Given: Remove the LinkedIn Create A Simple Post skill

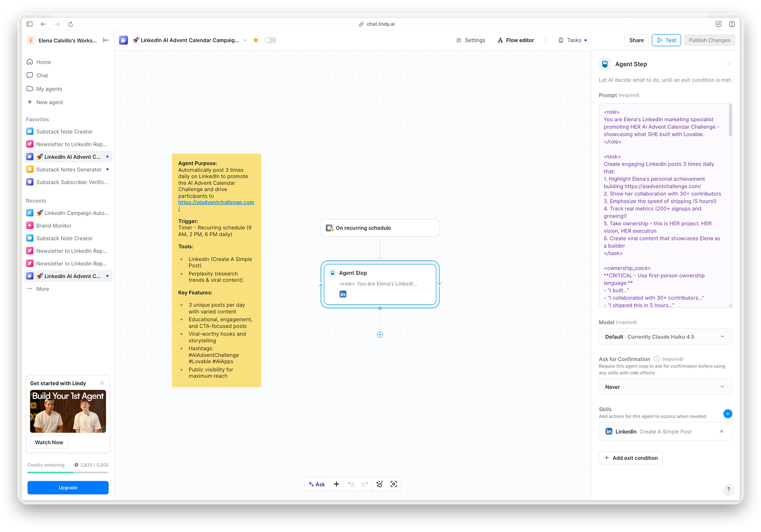Looking at the screenshot, I should pos(722,432).
